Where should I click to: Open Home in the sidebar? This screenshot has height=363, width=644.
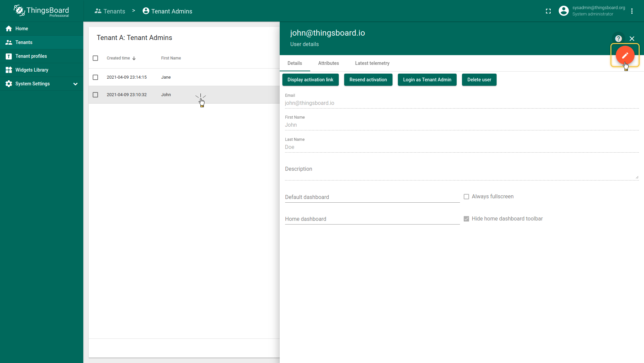tap(42, 29)
